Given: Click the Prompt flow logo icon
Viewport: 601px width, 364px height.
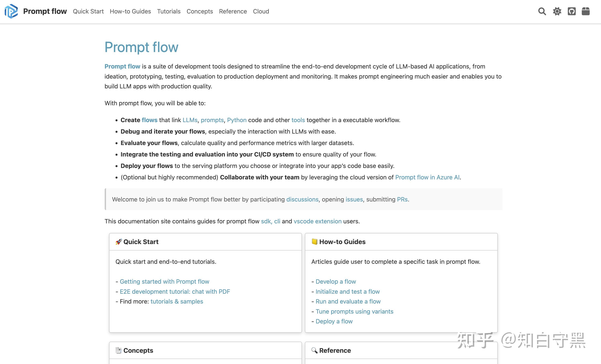Looking at the screenshot, I should [11, 11].
